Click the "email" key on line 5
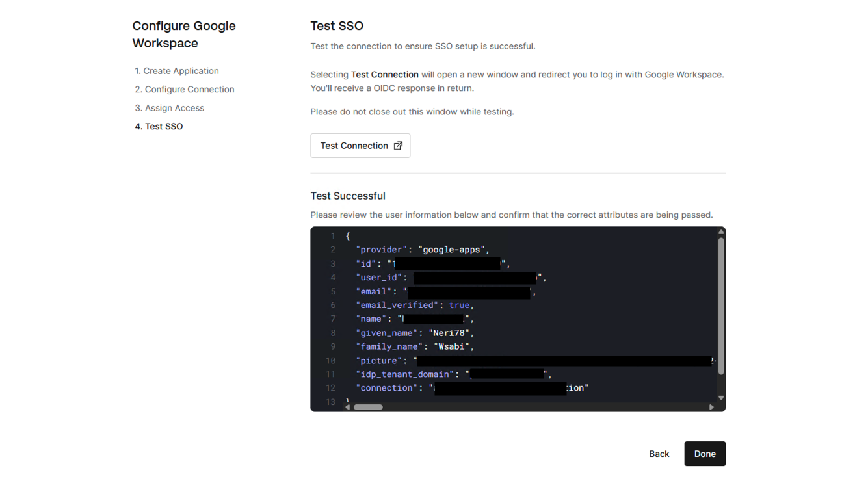This screenshot has height=496, width=868. (373, 291)
